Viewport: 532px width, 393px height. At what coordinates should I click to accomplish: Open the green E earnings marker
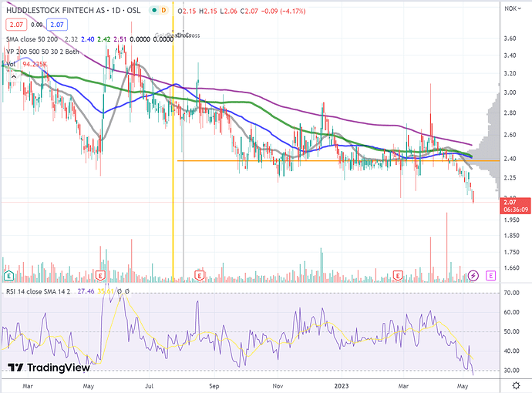coord(8,276)
